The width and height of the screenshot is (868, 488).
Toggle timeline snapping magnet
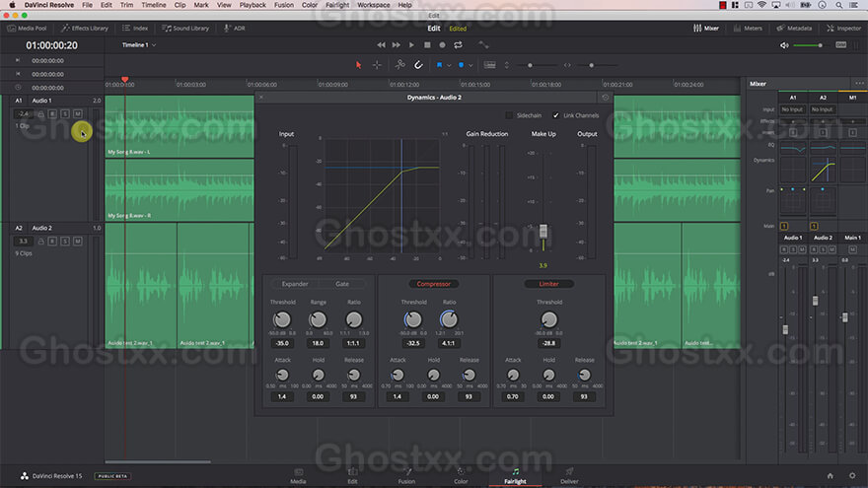[418, 65]
